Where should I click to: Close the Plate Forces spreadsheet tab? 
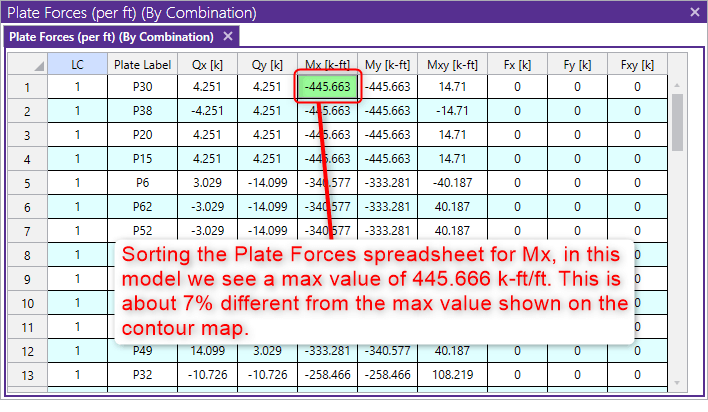click(x=227, y=37)
